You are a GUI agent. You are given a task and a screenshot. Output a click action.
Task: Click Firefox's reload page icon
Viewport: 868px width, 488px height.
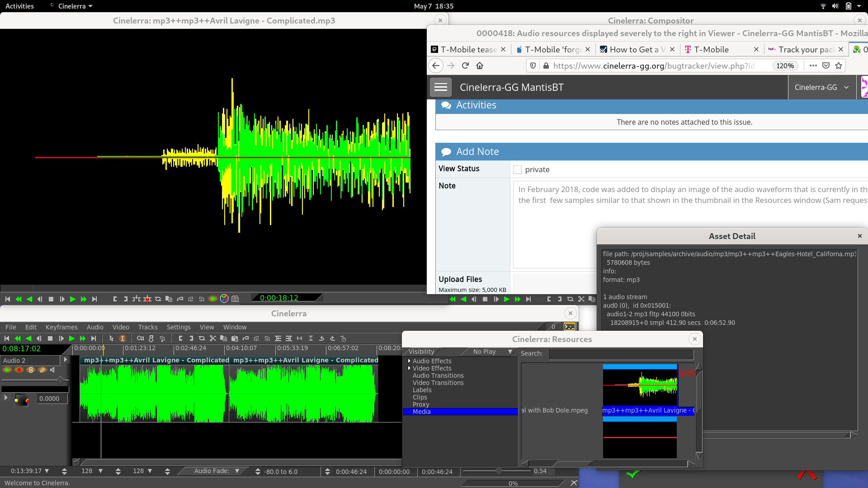pyautogui.click(x=465, y=66)
